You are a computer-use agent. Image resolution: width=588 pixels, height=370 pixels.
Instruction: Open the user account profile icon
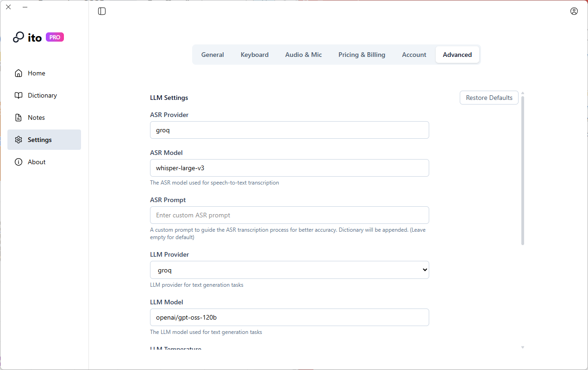(x=574, y=11)
